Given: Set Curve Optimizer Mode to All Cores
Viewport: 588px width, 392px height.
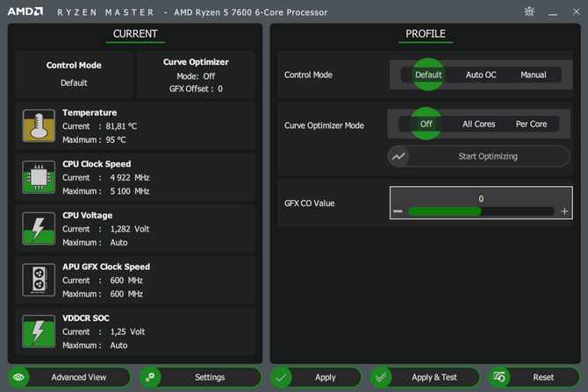Looking at the screenshot, I should (478, 124).
